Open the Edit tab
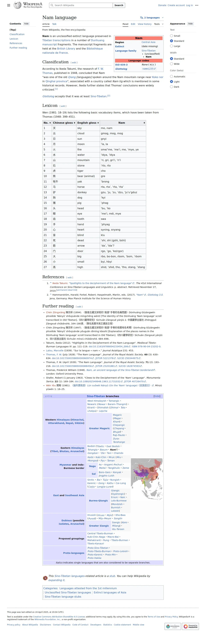The height and width of the screenshot is (644, 206). pyautogui.click(x=133, y=24)
